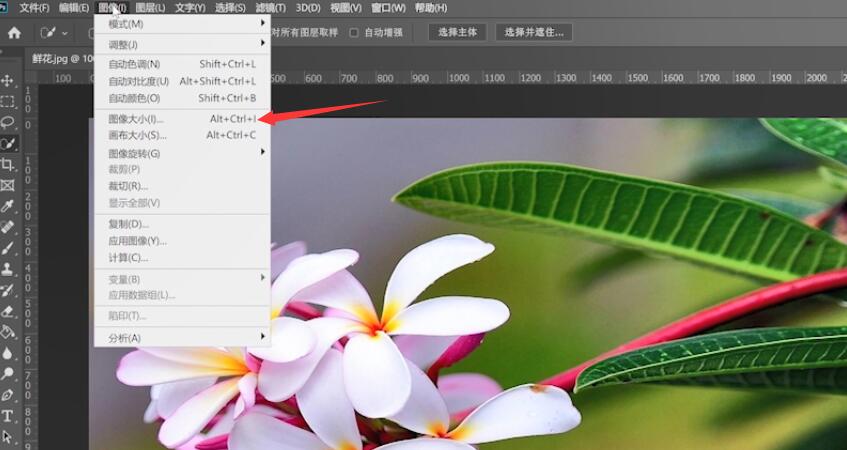Select the Move tool
This screenshot has height=450, width=847.
(x=7, y=81)
